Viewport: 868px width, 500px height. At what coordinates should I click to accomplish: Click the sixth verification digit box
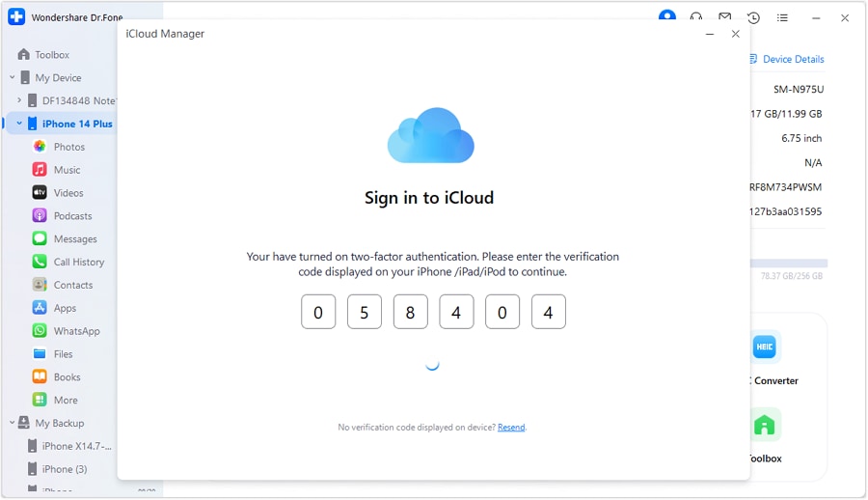click(x=548, y=312)
